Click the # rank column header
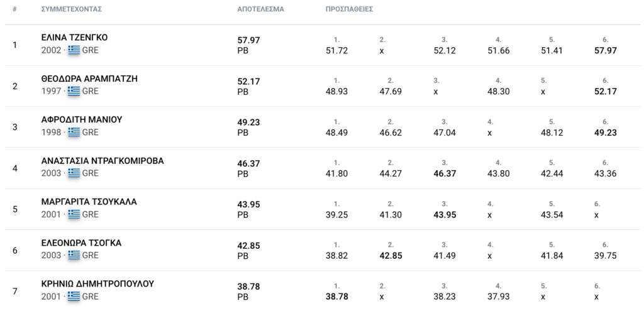This screenshot has height=311, width=644. (15, 9)
